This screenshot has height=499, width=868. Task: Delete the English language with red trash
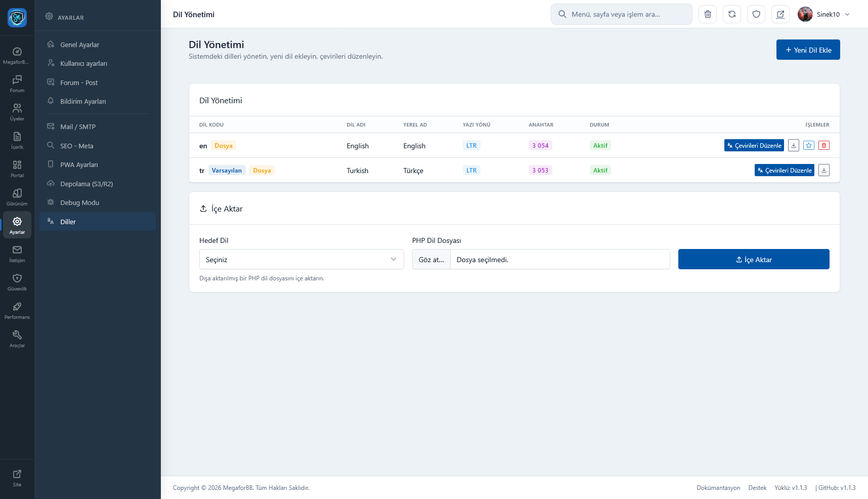[x=824, y=146]
